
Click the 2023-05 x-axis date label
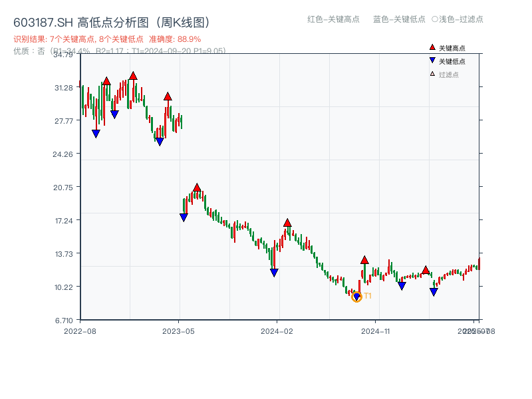coord(178,331)
